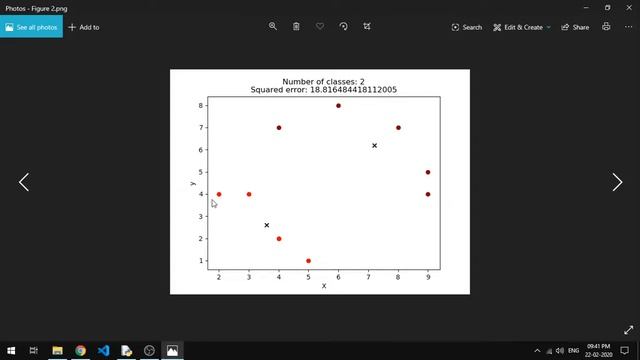This screenshot has height=360, width=640.
Task: Zoom the photo with magnifier icon
Action: [x=273, y=27]
